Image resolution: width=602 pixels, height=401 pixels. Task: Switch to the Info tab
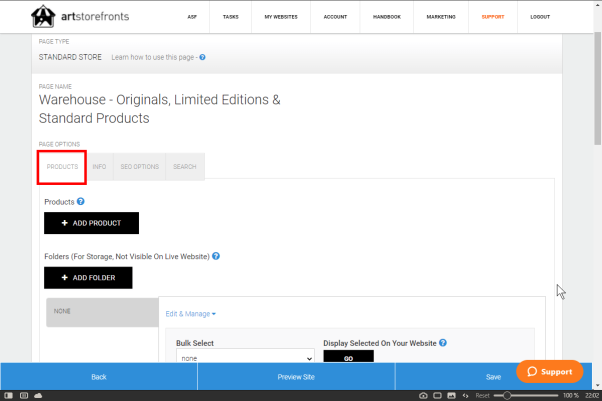[99, 166]
